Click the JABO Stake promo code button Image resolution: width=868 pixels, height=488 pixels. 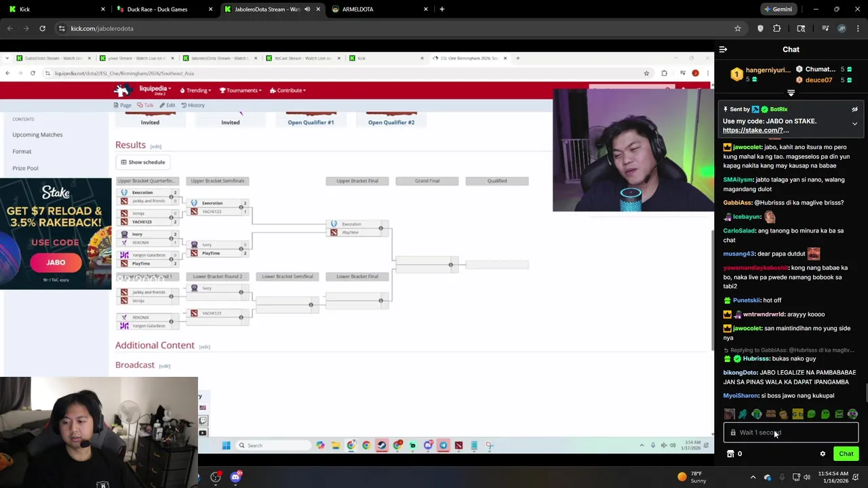(x=56, y=262)
